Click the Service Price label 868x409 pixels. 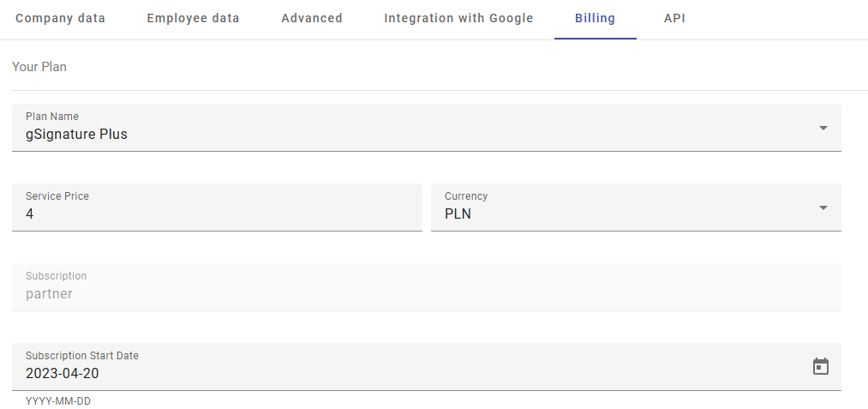click(57, 196)
